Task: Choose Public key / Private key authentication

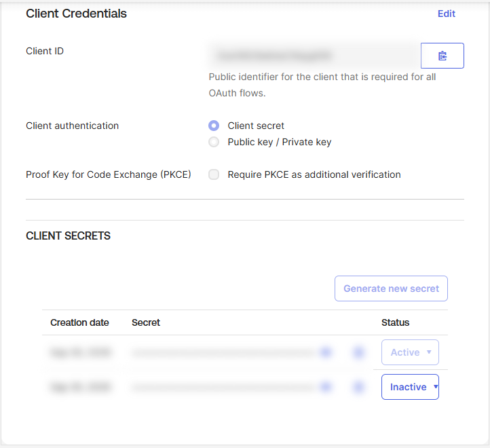Action: [214, 142]
